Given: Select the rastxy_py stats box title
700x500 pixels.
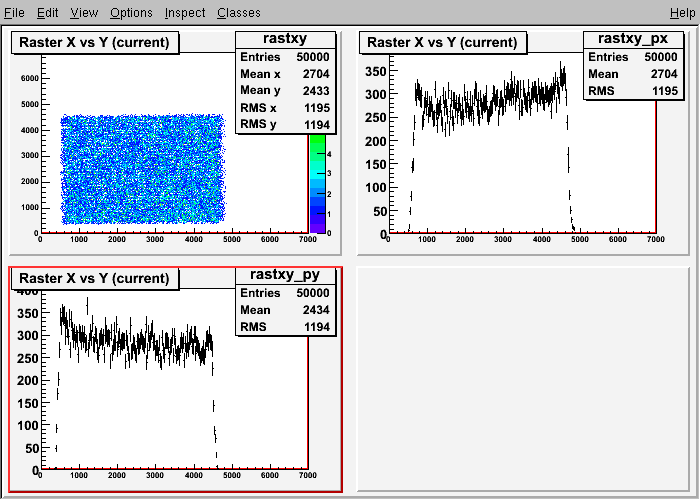Looking at the screenshot, I should point(285,275).
